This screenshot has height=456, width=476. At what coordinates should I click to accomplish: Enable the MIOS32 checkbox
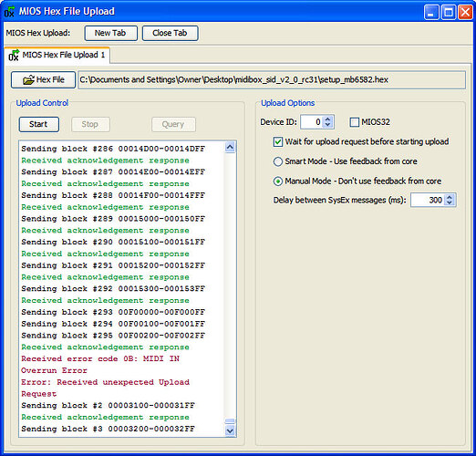point(354,122)
